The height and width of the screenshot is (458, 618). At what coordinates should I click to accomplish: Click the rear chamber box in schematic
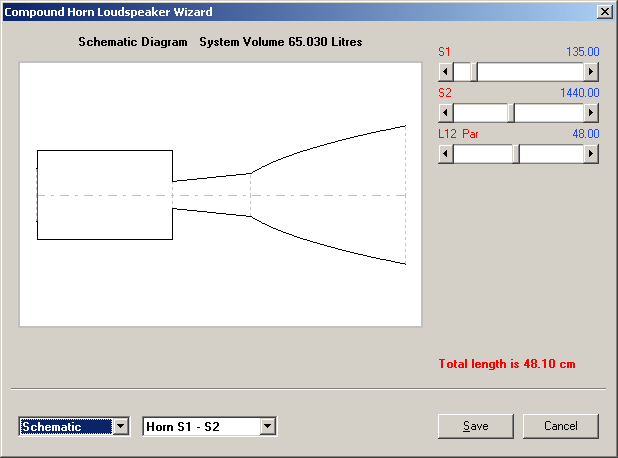(x=105, y=195)
